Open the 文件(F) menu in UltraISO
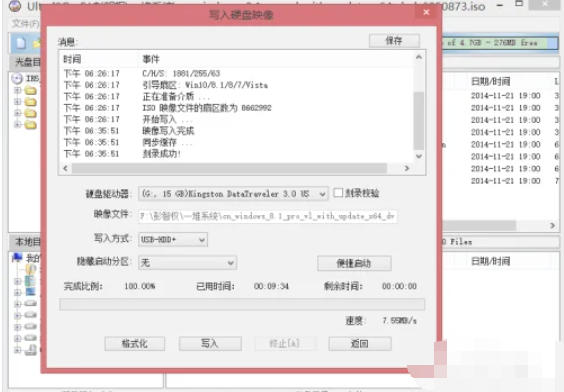Image resolution: width=564 pixels, height=392 pixels. click(x=25, y=24)
